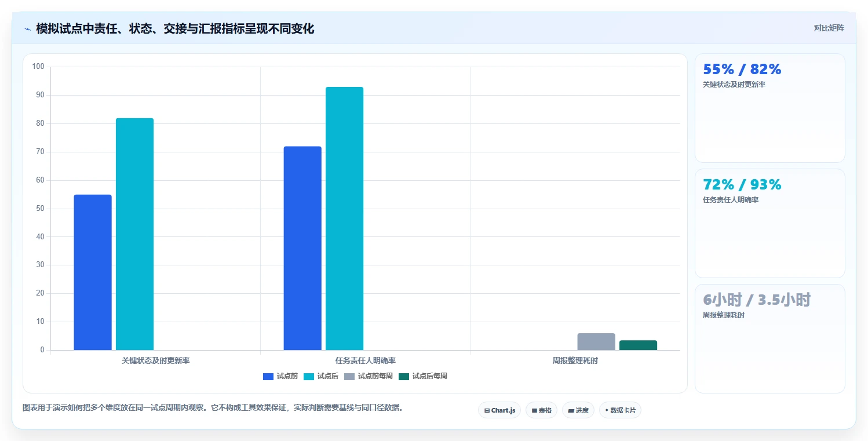Click the x-axis label 周报整理耗时
The image size is (868, 441).
tap(575, 360)
